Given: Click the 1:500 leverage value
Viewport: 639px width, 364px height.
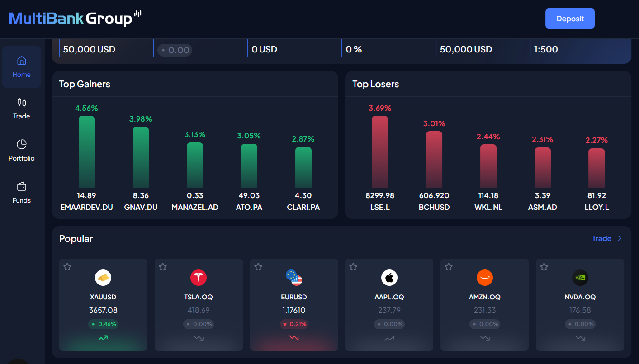Looking at the screenshot, I should coord(546,49).
